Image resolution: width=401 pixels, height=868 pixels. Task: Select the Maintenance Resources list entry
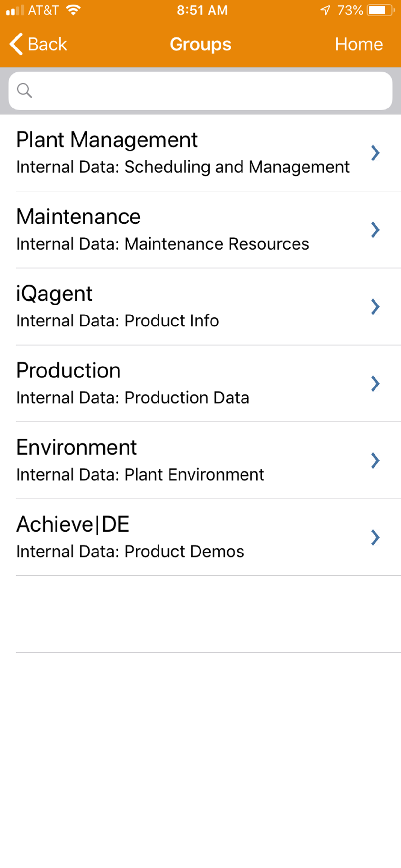tap(200, 230)
